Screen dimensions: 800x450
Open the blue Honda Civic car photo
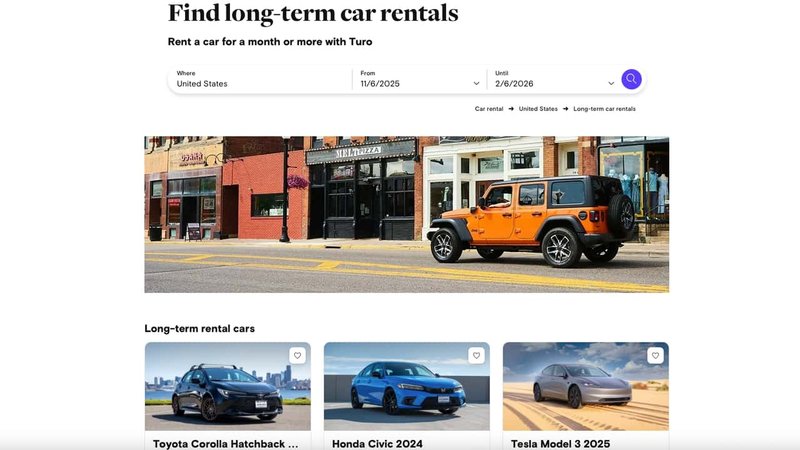(407, 387)
